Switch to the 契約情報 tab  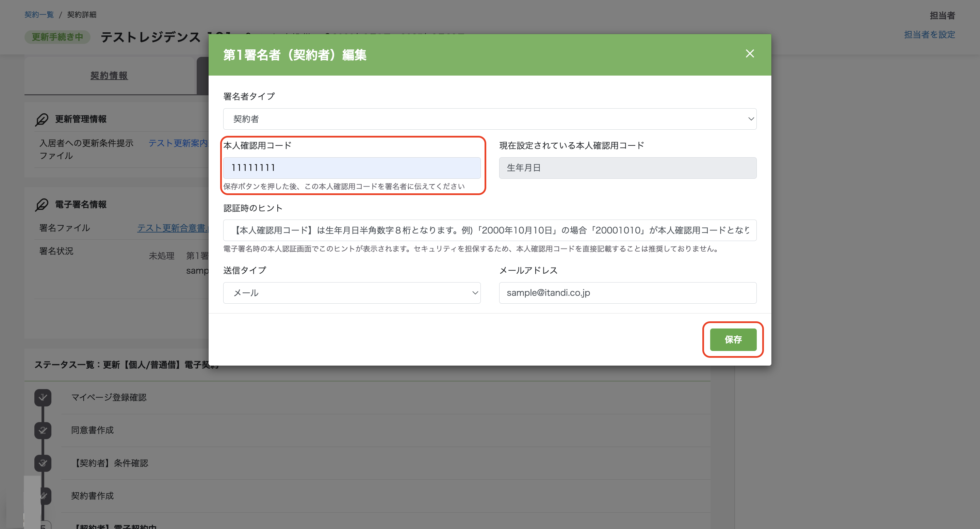[109, 75]
